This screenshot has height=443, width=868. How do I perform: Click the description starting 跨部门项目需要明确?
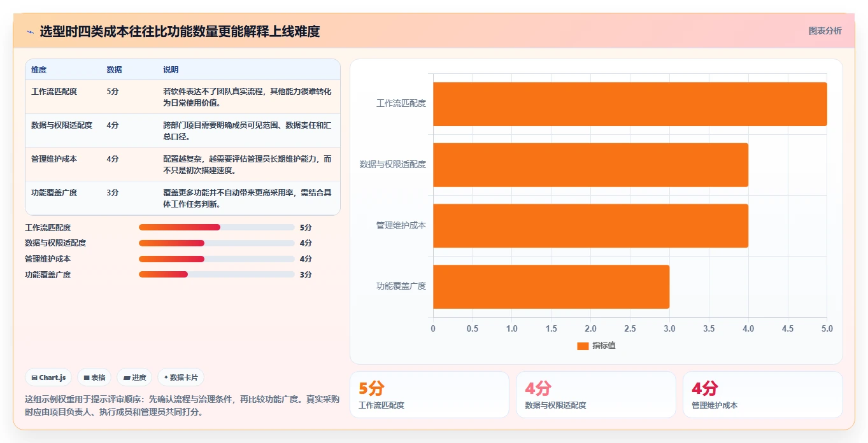[x=248, y=131]
